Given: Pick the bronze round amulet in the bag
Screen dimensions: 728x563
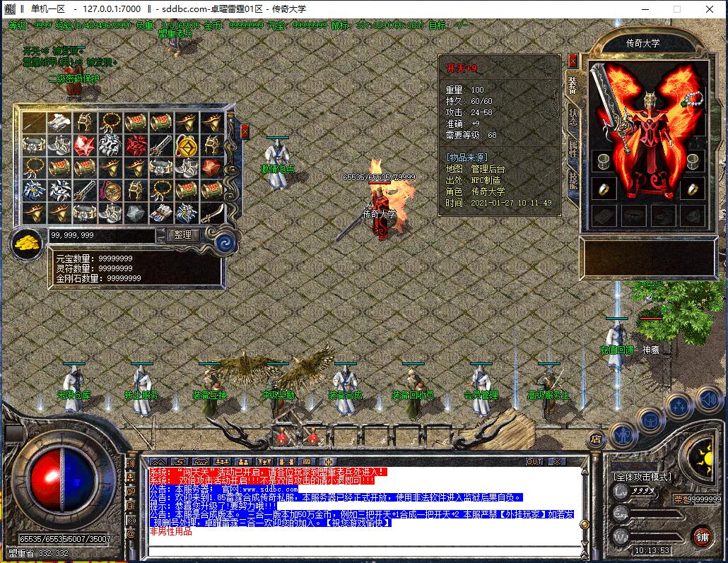Looking at the screenshot, I should tap(110, 190).
